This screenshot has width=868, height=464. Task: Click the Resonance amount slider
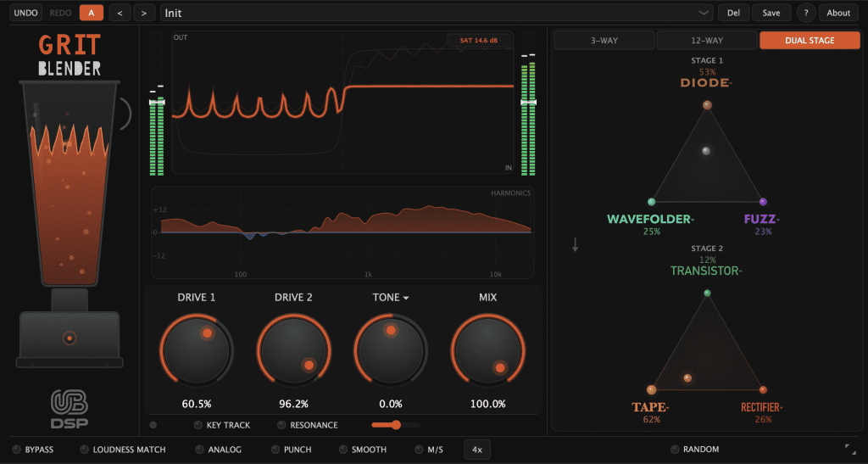point(396,425)
